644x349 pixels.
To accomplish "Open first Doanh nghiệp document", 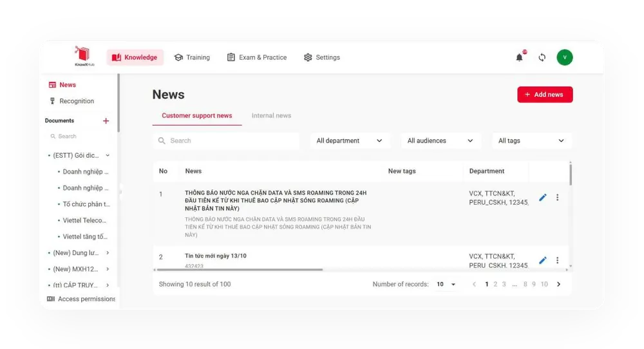I will pos(86,172).
